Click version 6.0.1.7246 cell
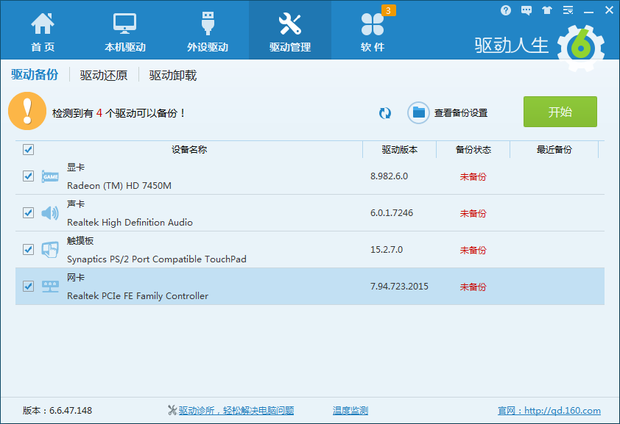 point(391,213)
